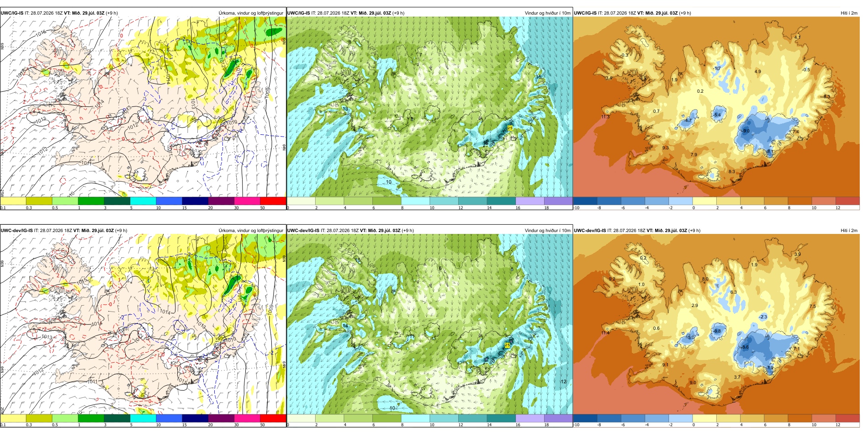Click 'Úrkoma, vindur og loftþrýstingur' title of bottom panel
868x434 pixels.
[x=251, y=231]
